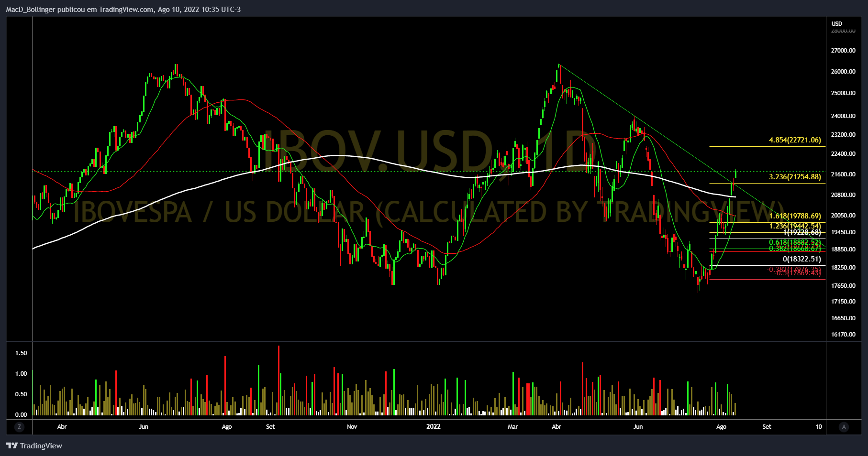
Task: Toggle the A auto-scale button
Action: [x=844, y=427]
